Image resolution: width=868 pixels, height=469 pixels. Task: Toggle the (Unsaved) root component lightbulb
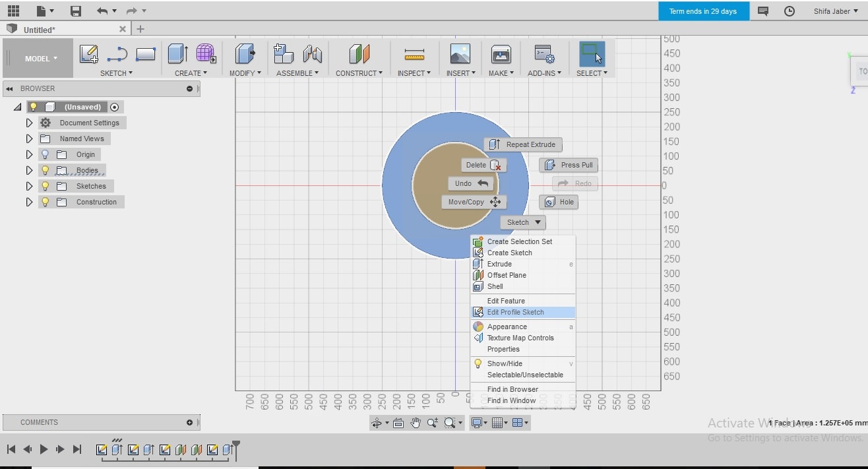[34, 107]
